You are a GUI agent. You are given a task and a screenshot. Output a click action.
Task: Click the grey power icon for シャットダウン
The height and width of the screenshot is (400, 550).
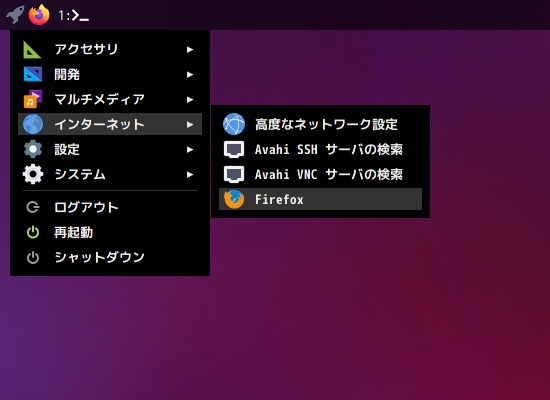click(x=33, y=257)
